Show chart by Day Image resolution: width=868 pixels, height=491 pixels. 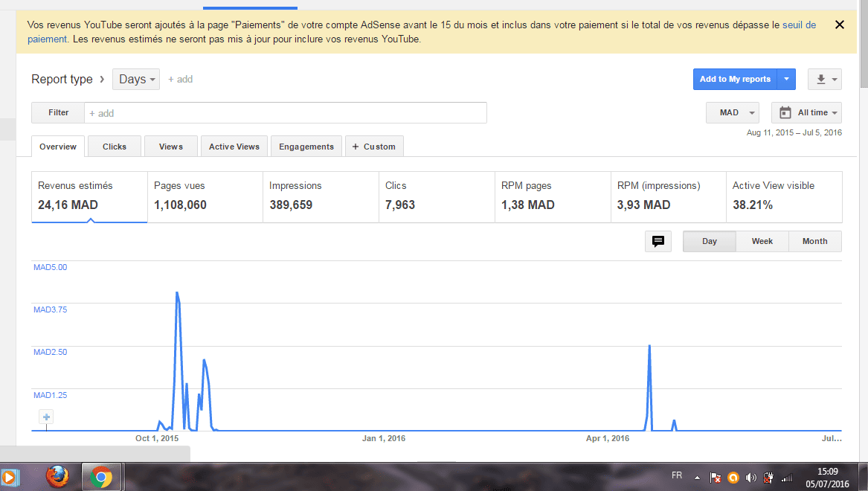tap(710, 241)
